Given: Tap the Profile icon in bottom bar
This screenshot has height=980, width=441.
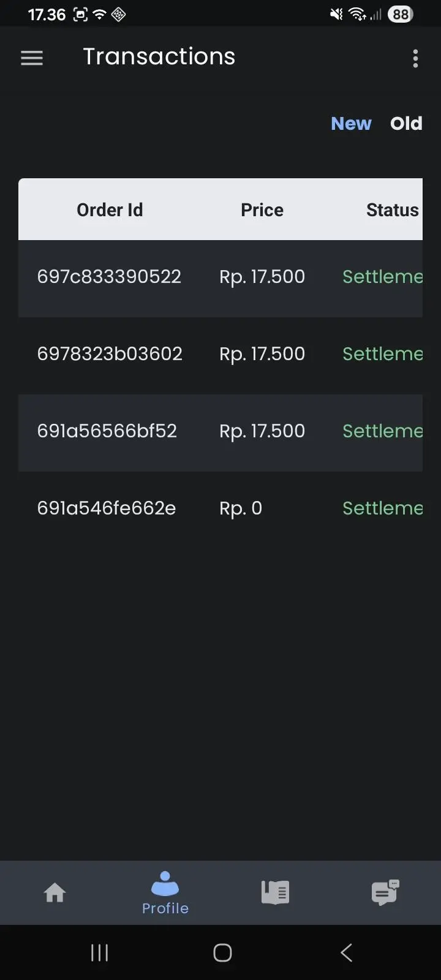Looking at the screenshot, I should point(165,893).
